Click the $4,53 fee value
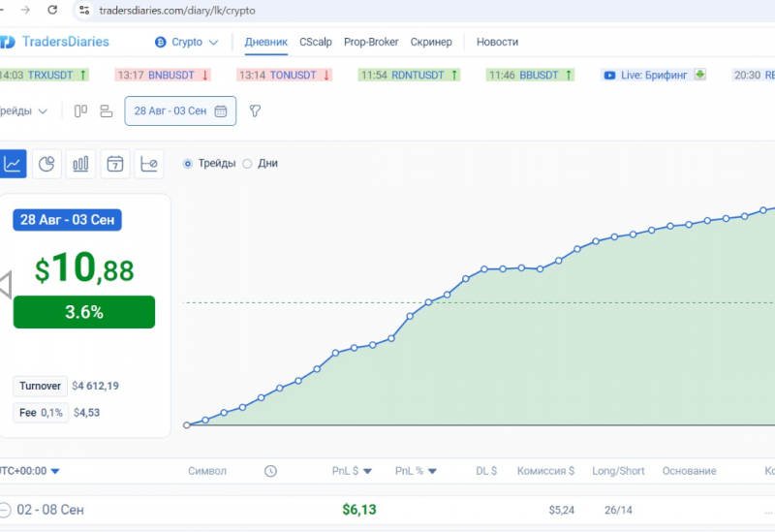Viewport: 775px width, 532px height. click(x=86, y=413)
